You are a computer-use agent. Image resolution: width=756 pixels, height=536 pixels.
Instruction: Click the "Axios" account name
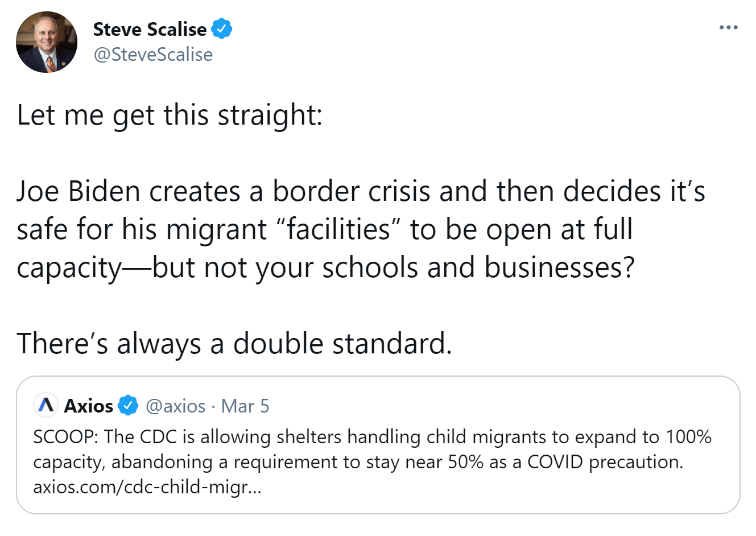[x=89, y=406]
